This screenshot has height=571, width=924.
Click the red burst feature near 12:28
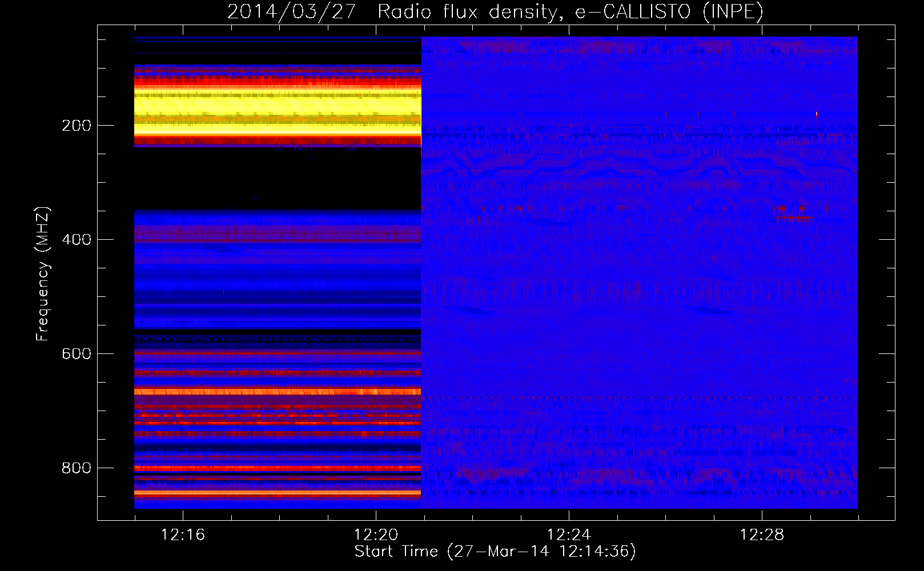[x=793, y=213]
